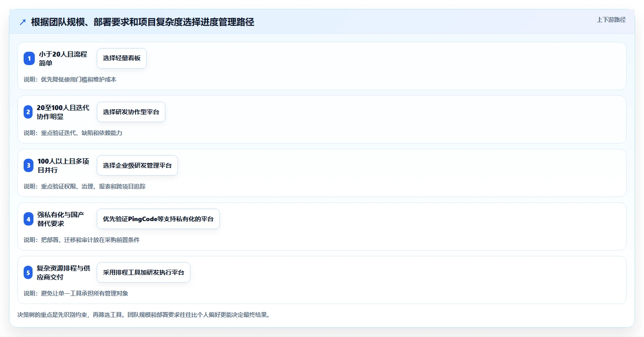This screenshot has height=337, width=644.
Task: Click step number 5 badge
Action: coord(28,272)
